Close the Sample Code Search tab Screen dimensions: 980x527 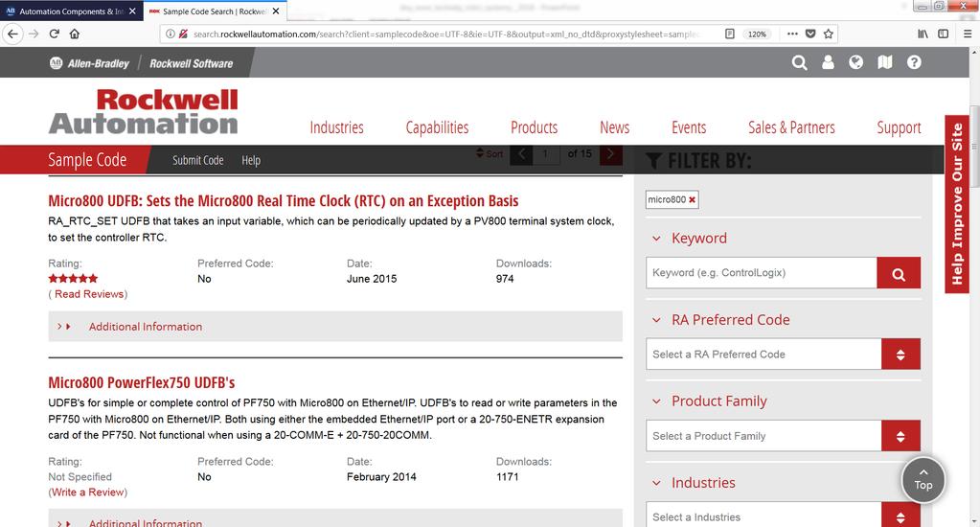276,11
